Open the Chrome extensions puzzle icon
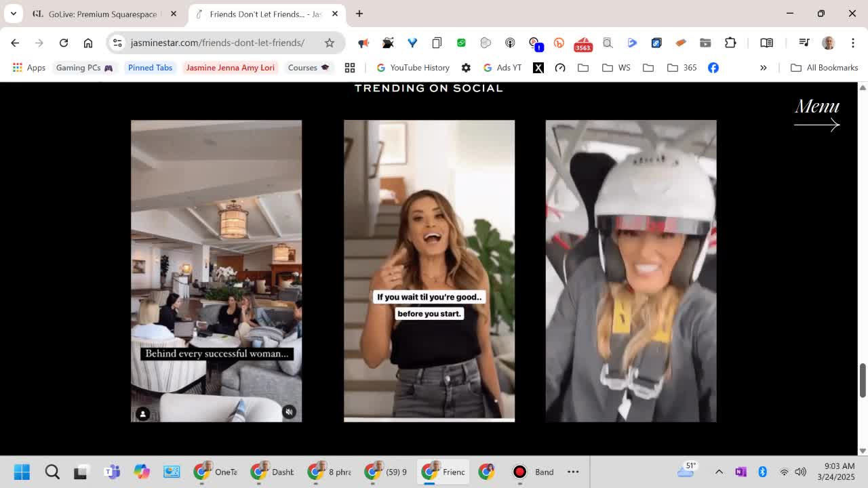The height and width of the screenshot is (488, 868). (x=730, y=43)
